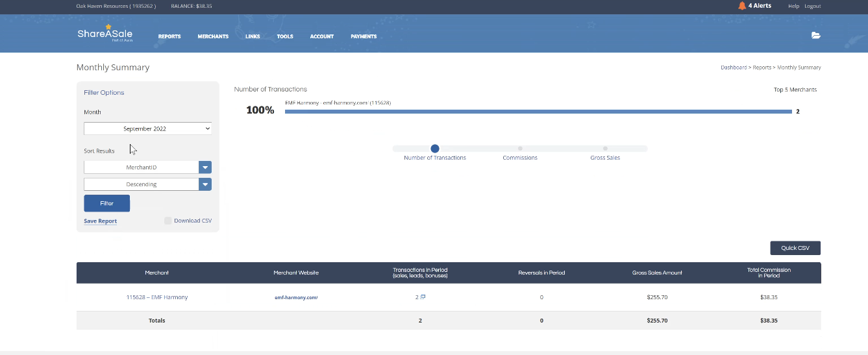Image resolution: width=868 pixels, height=355 pixels.
Task: Click the Gross Sales Amount column header
Action: (x=657, y=273)
